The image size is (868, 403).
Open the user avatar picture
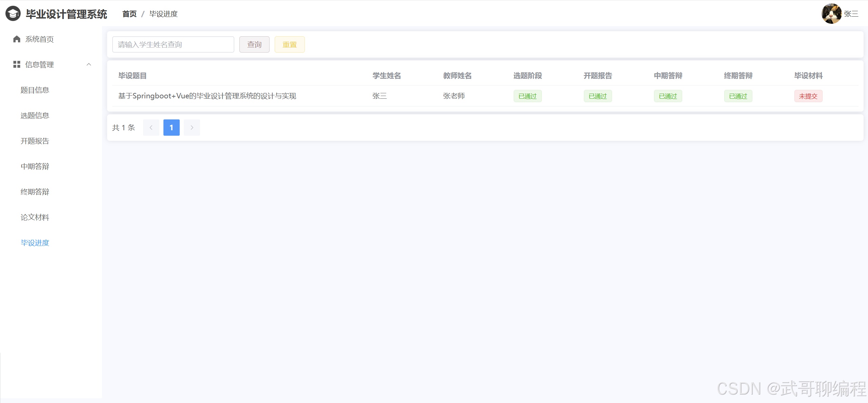click(831, 14)
